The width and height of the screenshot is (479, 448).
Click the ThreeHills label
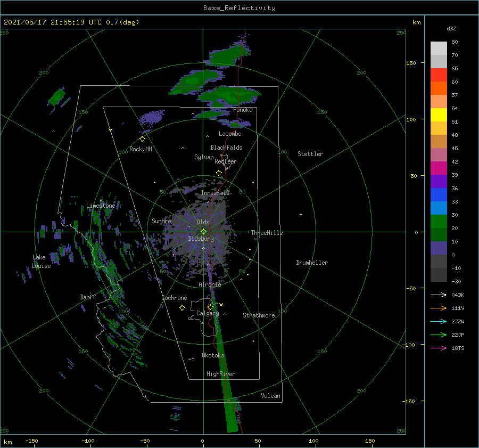coord(267,233)
